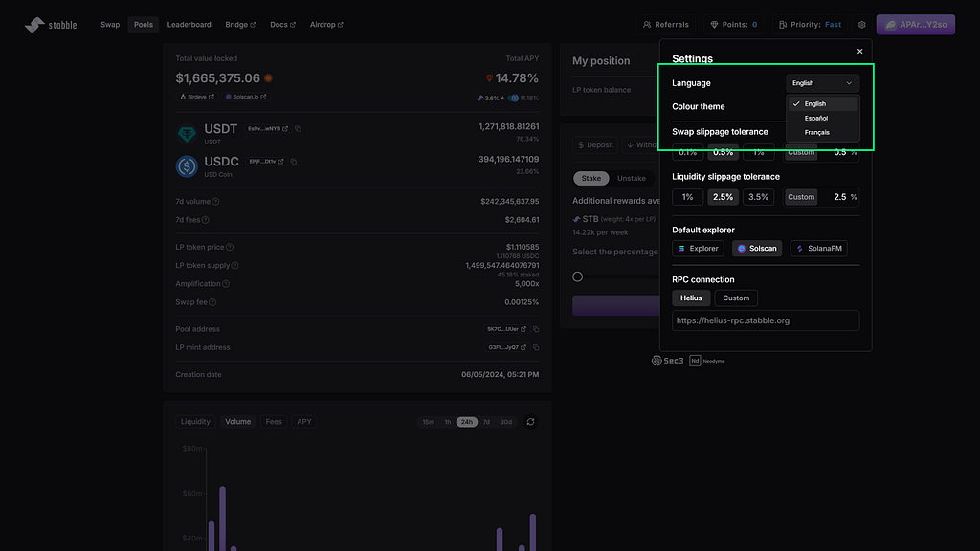Viewport: 980px width, 551px height.
Task: Open the USDT token address link
Action: pyautogui.click(x=268, y=129)
